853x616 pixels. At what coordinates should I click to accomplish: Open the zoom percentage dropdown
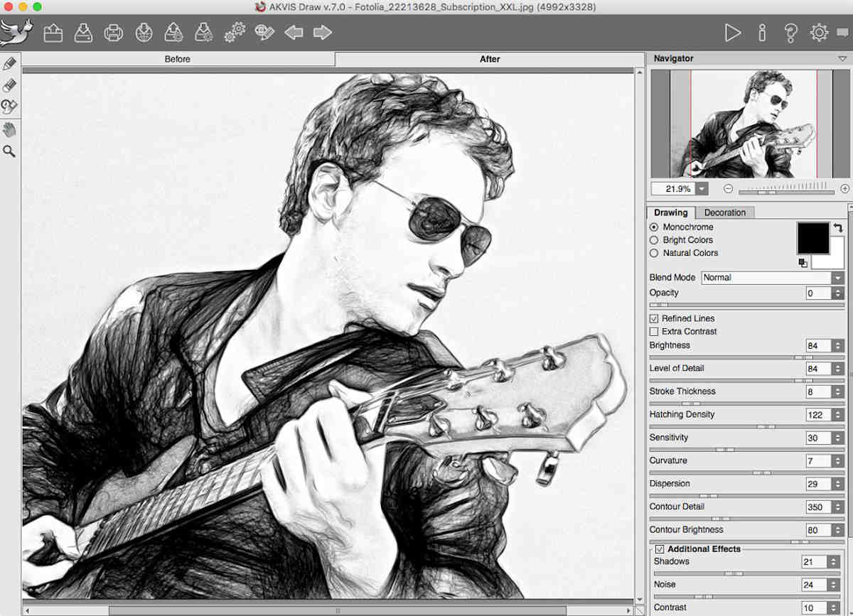tap(702, 189)
